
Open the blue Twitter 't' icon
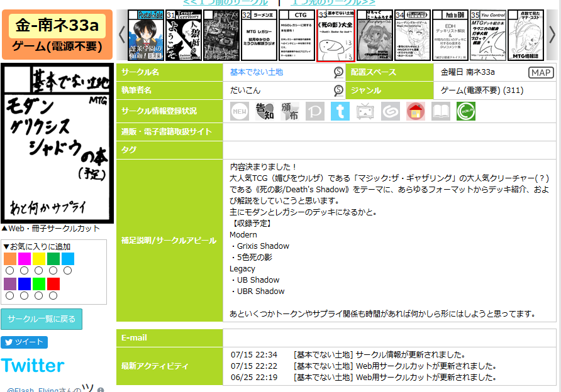pyautogui.click(x=340, y=111)
